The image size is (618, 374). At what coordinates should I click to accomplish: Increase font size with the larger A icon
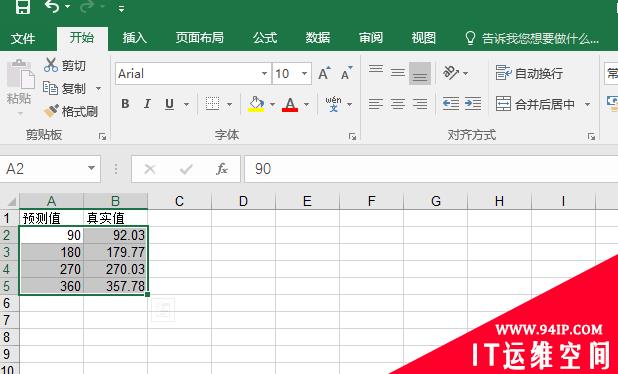point(325,73)
